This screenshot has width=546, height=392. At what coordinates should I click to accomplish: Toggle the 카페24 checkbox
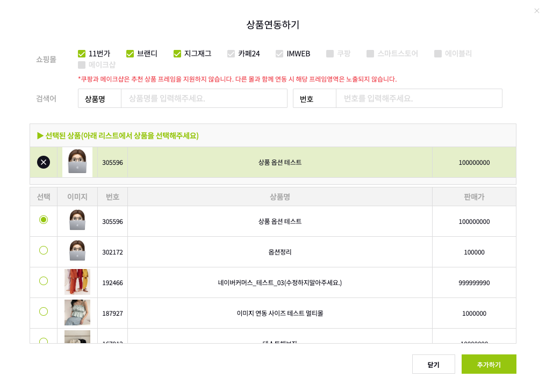(x=231, y=54)
